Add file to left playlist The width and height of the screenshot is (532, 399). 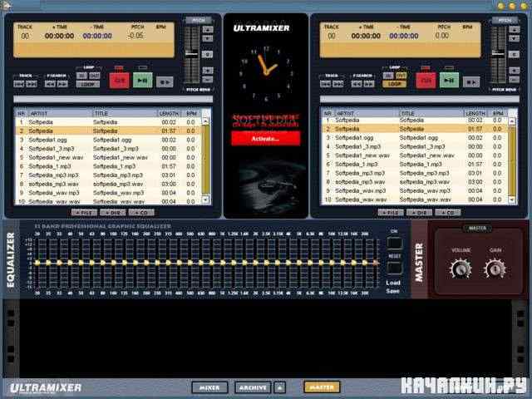coord(84,213)
